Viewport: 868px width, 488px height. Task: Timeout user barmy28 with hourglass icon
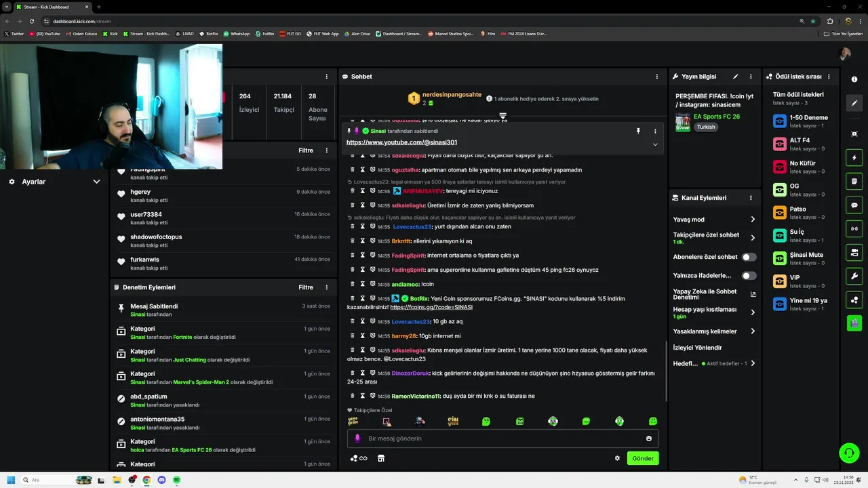(x=363, y=335)
